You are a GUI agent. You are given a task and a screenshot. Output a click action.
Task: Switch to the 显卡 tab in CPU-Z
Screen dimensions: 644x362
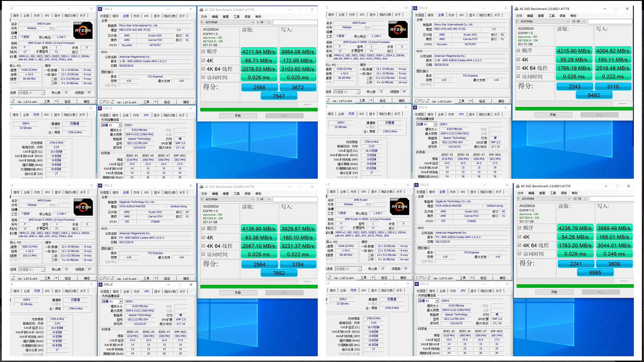click(157, 16)
